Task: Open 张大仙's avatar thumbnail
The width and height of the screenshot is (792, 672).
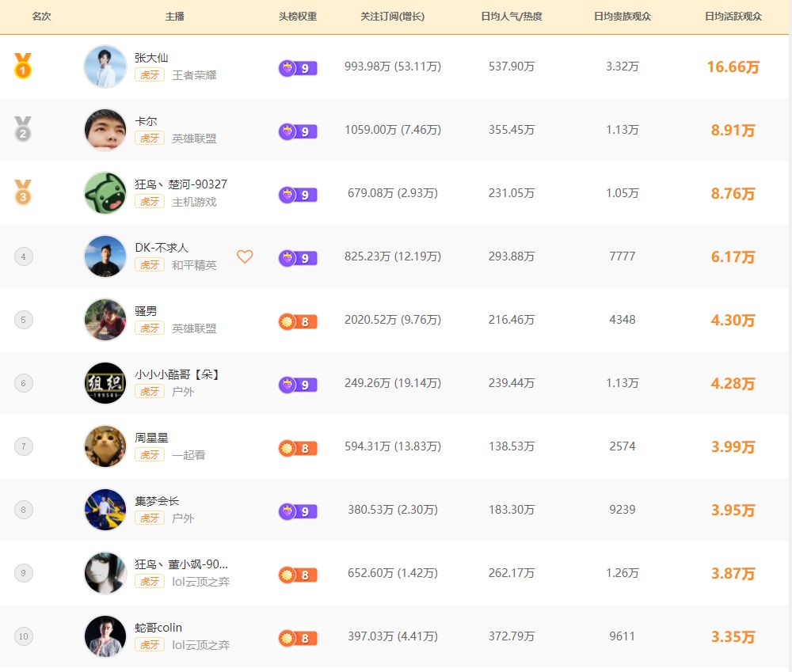Action: pos(105,66)
